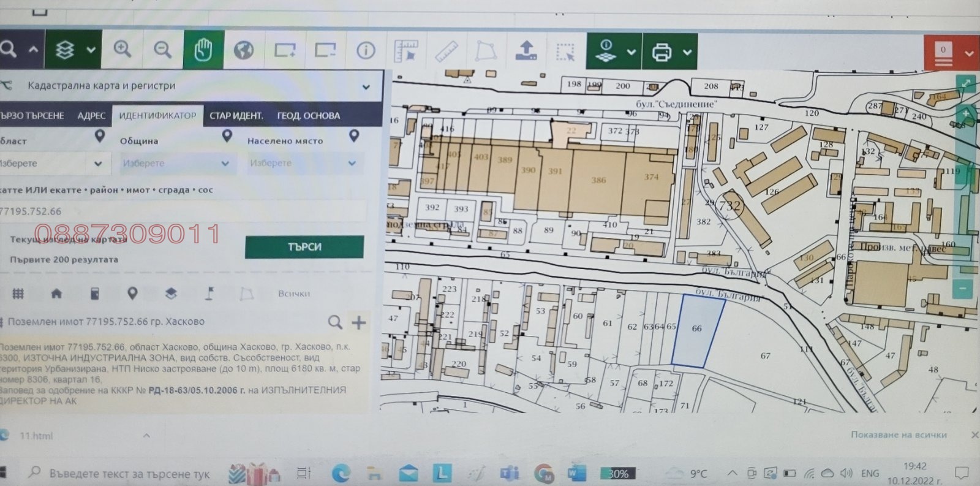Click the printer icon
Image resolution: width=980 pixels, height=486 pixels.
661,52
